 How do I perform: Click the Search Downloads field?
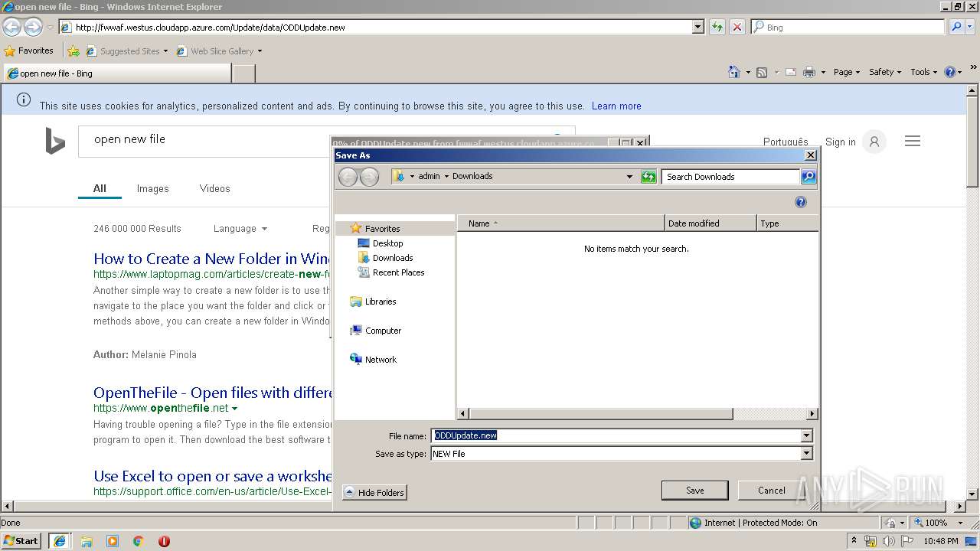click(731, 177)
